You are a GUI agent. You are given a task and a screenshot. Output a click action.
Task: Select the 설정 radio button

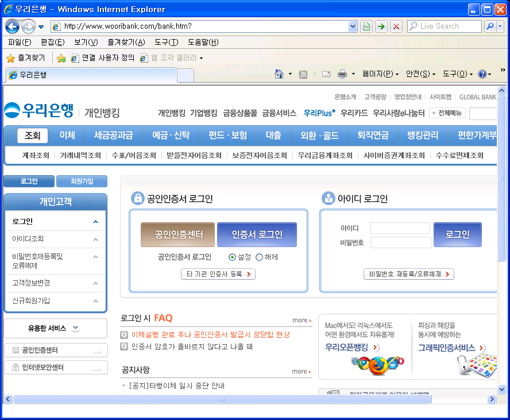pyautogui.click(x=232, y=257)
